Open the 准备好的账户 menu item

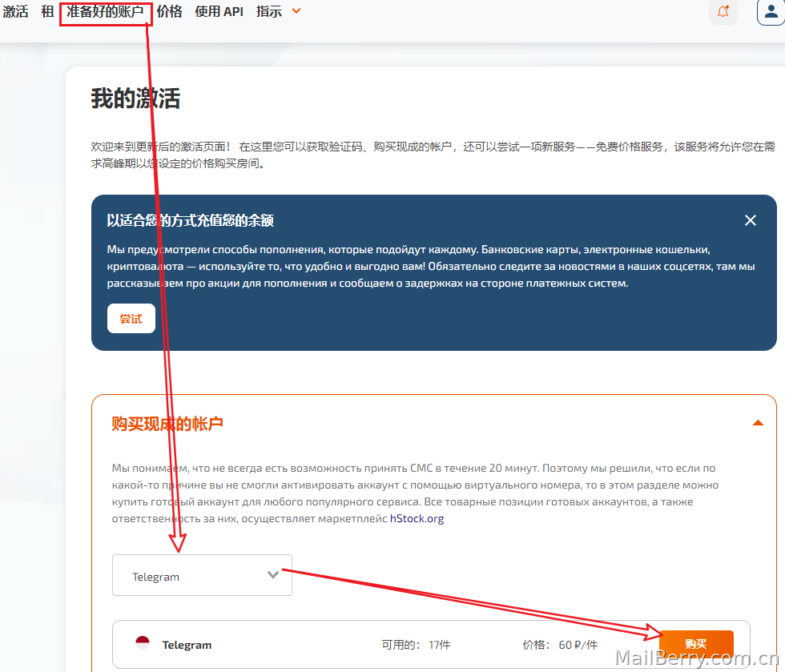tap(105, 11)
